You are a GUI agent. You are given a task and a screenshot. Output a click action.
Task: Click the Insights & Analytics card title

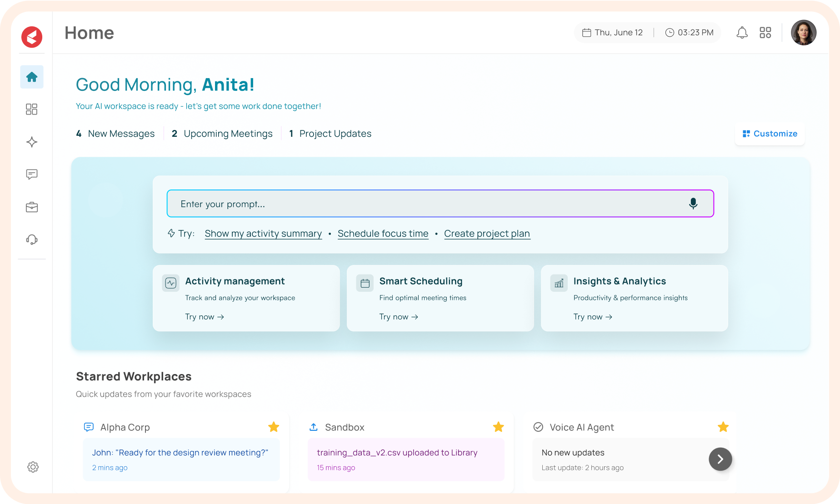click(620, 281)
